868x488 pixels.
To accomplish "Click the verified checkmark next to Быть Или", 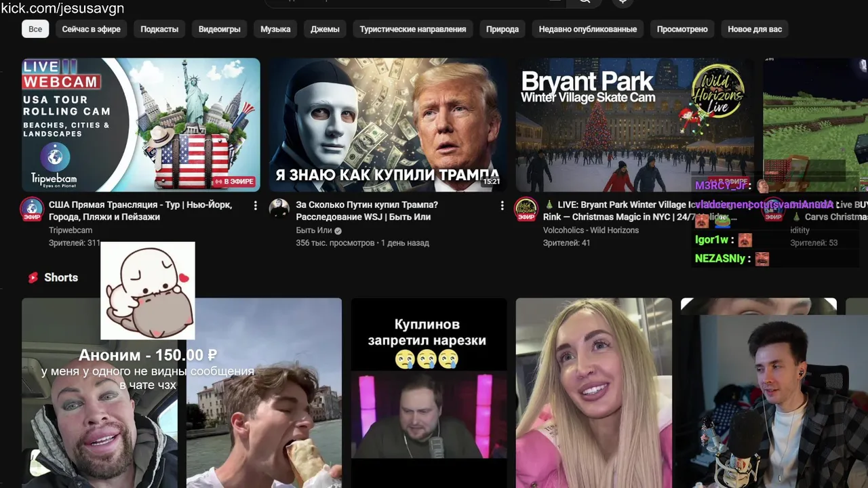I will (x=338, y=230).
